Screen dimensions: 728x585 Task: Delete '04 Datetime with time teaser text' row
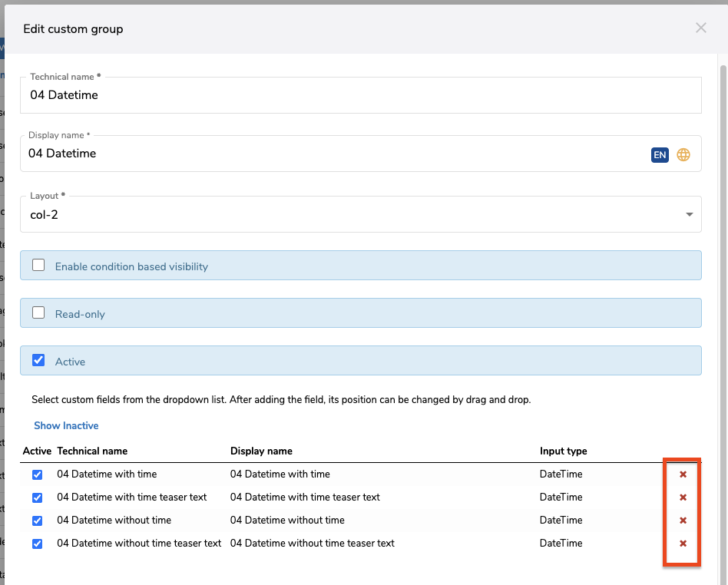(x=683, y=497)
